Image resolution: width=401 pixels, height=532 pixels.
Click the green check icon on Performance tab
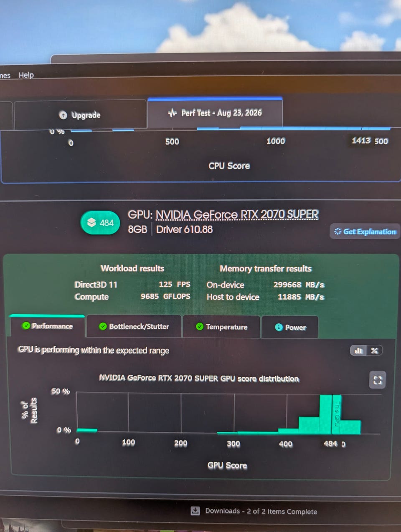[x=26, y=325]
